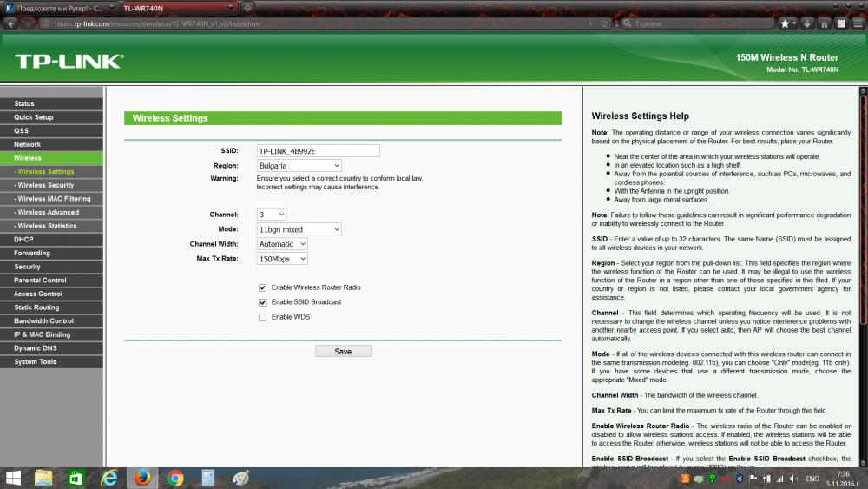The height and width of the screenshot is (489, 868).
Task: Open IP & MAC Binding menu
Action: 51,334
